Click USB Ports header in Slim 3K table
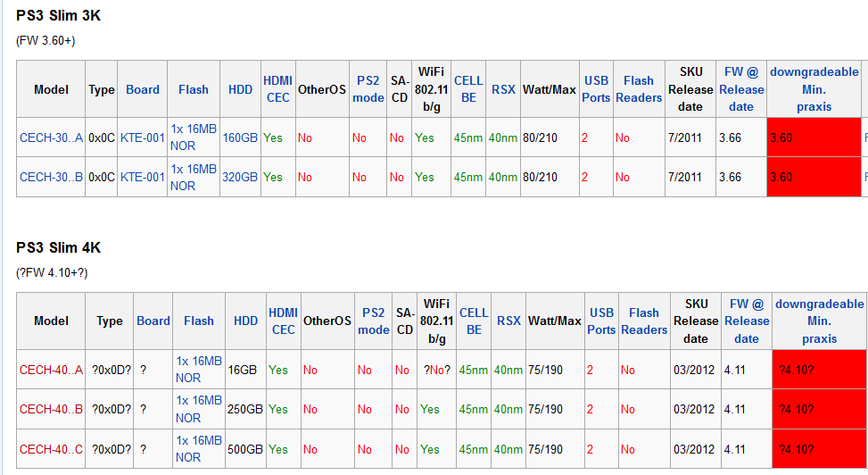 (x=596, y=89)
